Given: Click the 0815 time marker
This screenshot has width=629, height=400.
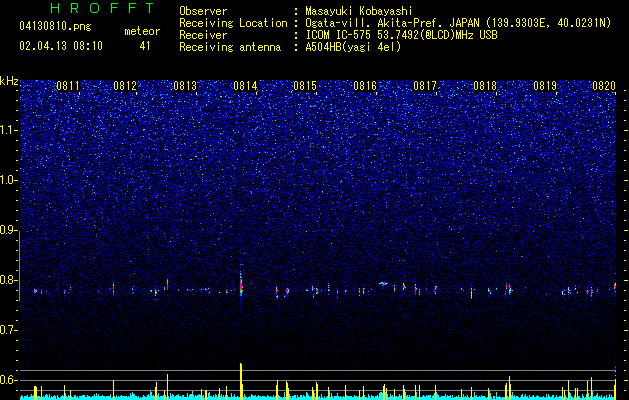Looking at the screenshot, I should 305,86.
